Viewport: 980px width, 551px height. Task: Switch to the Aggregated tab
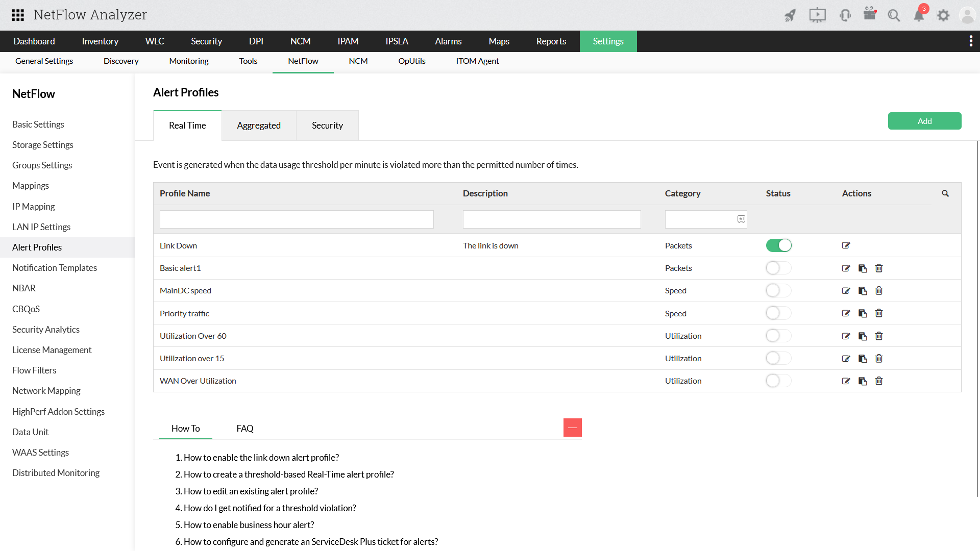(259, 126)
